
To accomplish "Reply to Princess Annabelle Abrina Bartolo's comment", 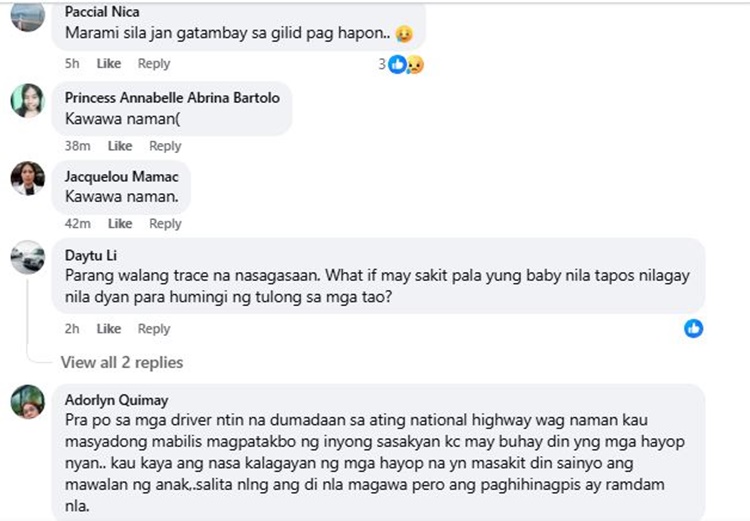I will coord(165,146).
